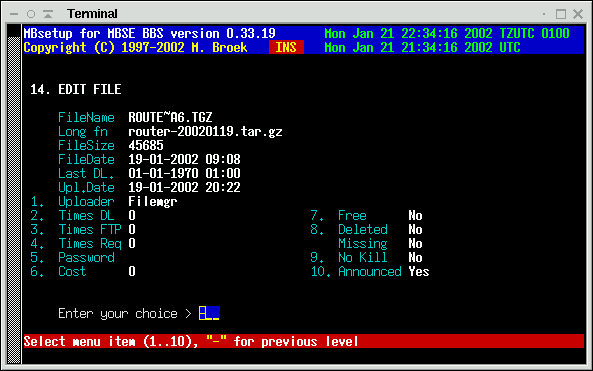Image resolution: width=593 pixels, height=371 pixels.
Task: Click the Times DL value 0
Action: (x=132, y=216)
